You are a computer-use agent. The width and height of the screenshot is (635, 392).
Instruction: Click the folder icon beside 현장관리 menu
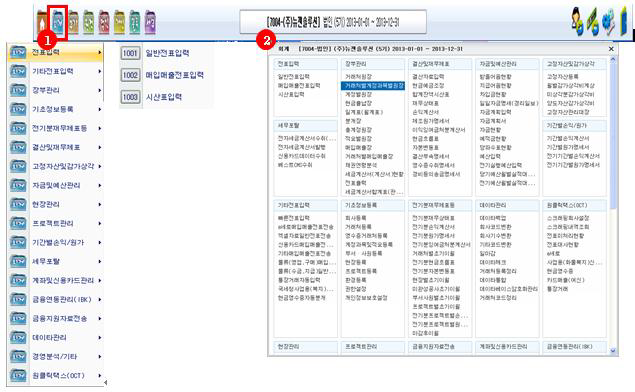point(18,205)
